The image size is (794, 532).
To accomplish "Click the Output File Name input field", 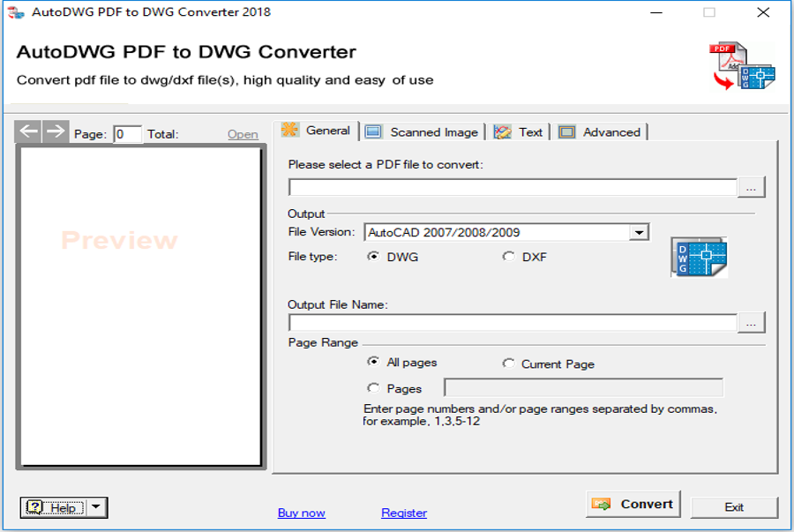I will tap(513, 322).
